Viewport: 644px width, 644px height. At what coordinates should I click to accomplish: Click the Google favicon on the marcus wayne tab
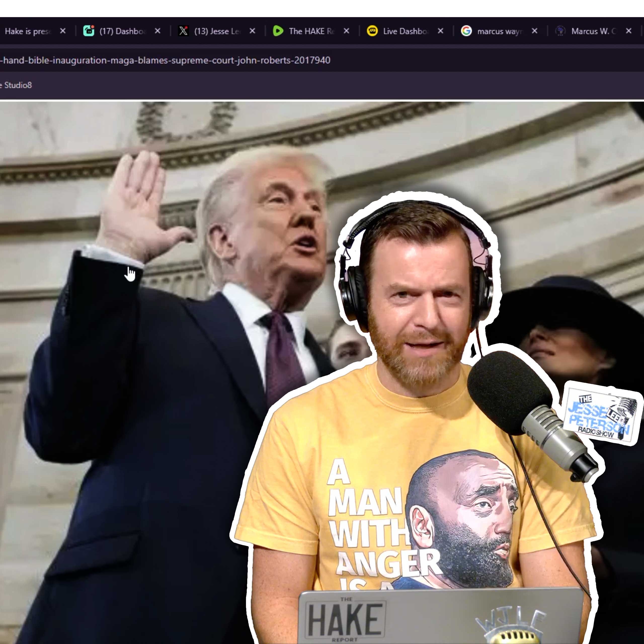click(x=466, y=31)
